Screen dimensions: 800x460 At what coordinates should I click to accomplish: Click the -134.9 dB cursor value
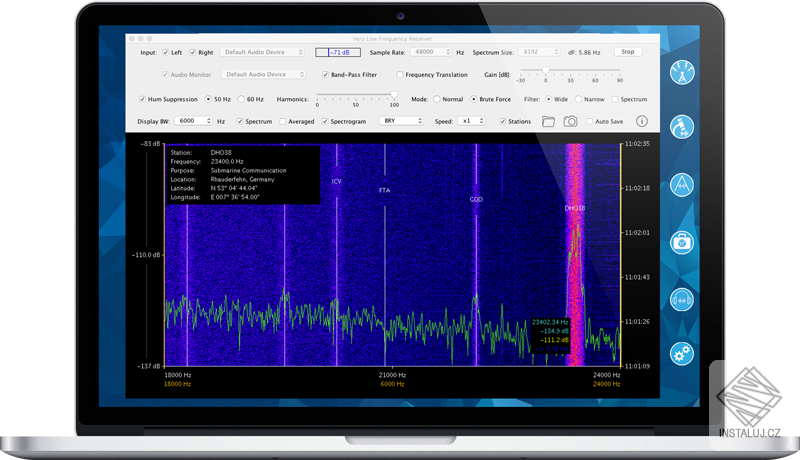pyautogui.click(x=555, y=331)
